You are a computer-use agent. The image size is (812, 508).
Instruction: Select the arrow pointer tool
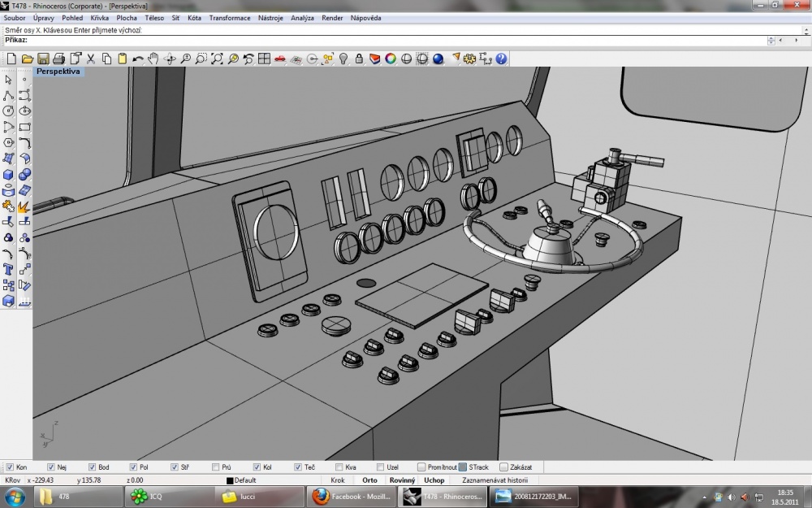tap(8, 80)
